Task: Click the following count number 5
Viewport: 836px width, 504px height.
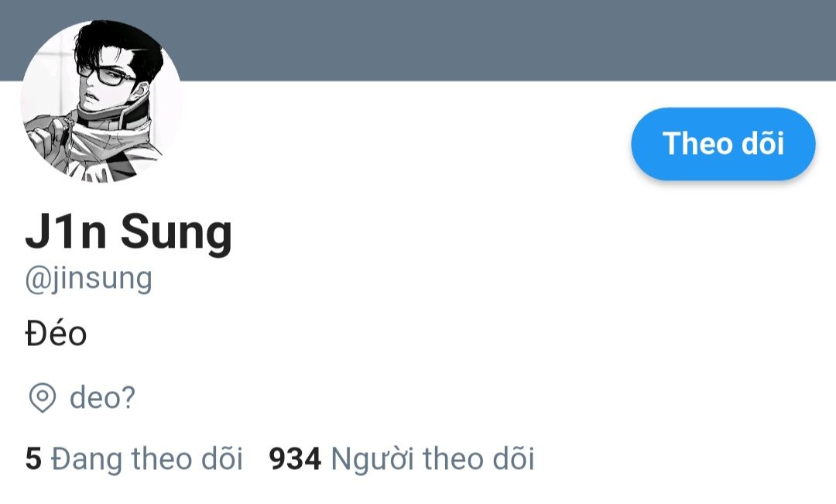Action: pos(33,458)
